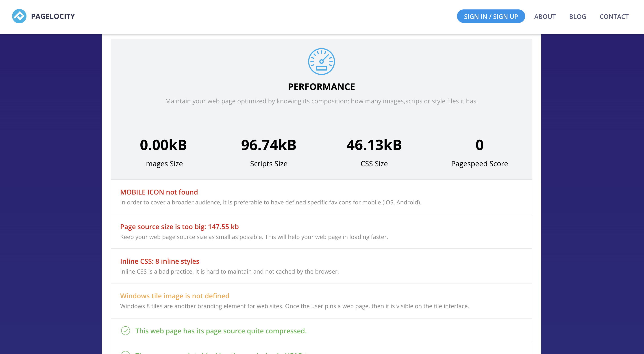The height and width of the screenshot is (354, 644).
Task: Click the Pagelocity logo icon
Action: pos(19,16)
